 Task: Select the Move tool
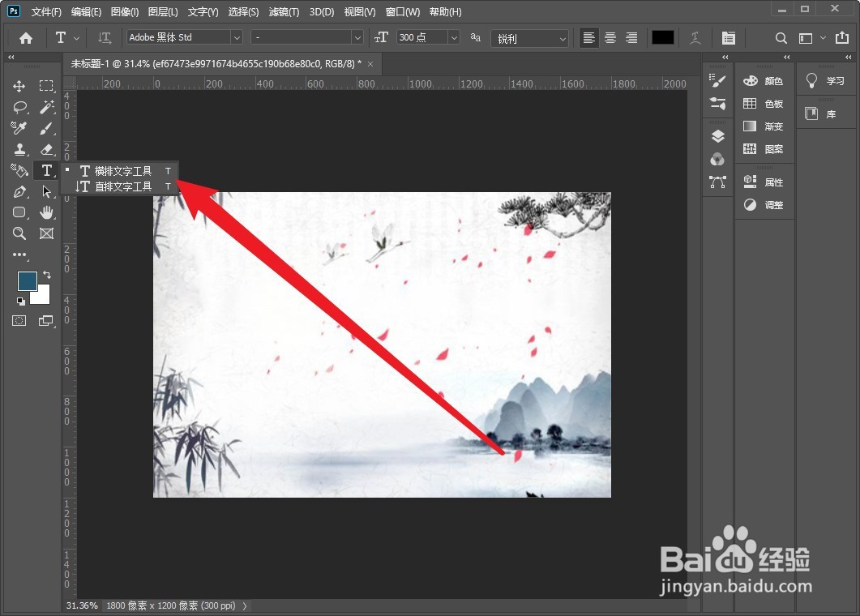(19, 86)
